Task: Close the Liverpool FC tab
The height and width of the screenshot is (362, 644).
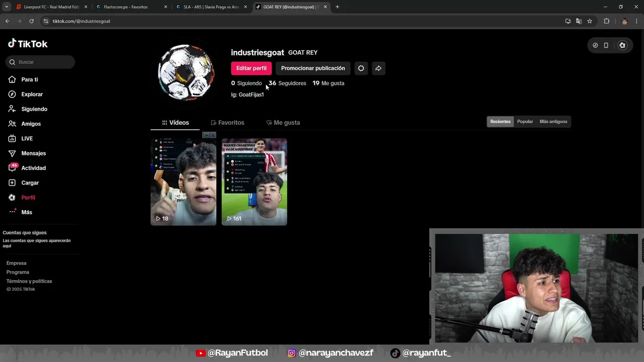Action: click(86, 7)
